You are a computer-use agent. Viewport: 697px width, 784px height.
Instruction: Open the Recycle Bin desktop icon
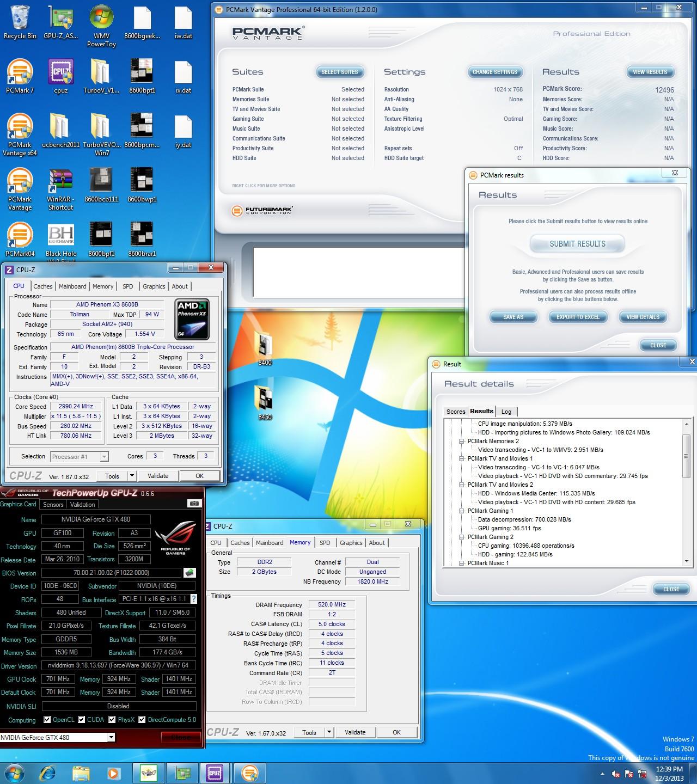[x=20, y=22]
